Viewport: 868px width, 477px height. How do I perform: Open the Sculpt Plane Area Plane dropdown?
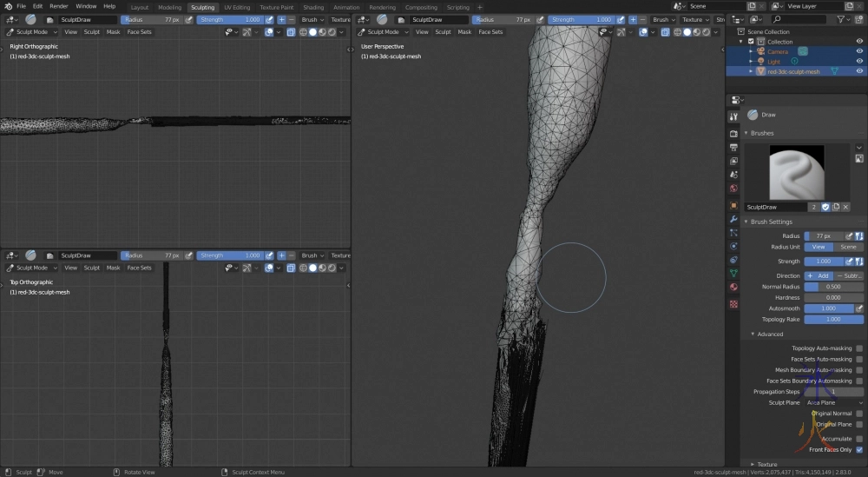click(833, 403)
